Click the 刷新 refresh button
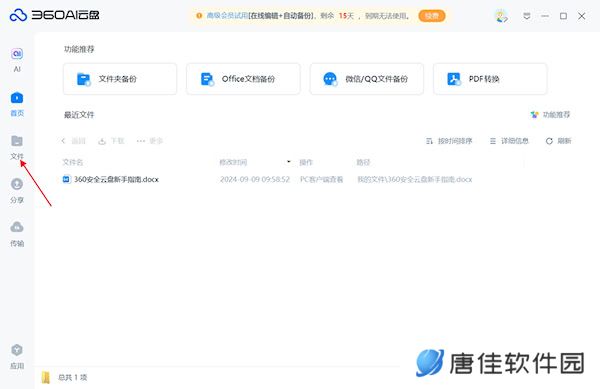 558,141
